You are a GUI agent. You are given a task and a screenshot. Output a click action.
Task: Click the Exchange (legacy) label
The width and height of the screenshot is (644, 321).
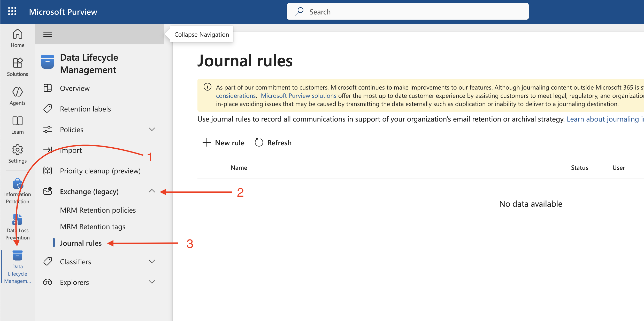pos(89,191)
